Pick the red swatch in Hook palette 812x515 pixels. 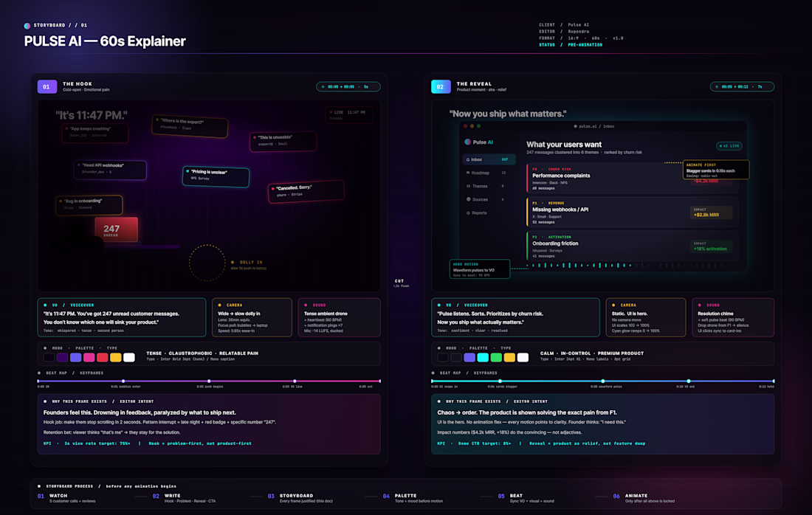tap(102, 358)
